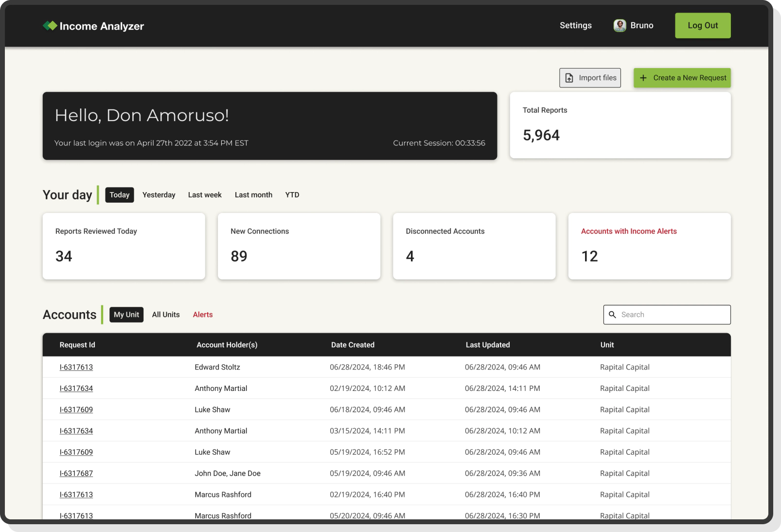The height and width of the screenshot is (532, 781).
Task: Select the Last week time filter
Action: pos(205,195)
